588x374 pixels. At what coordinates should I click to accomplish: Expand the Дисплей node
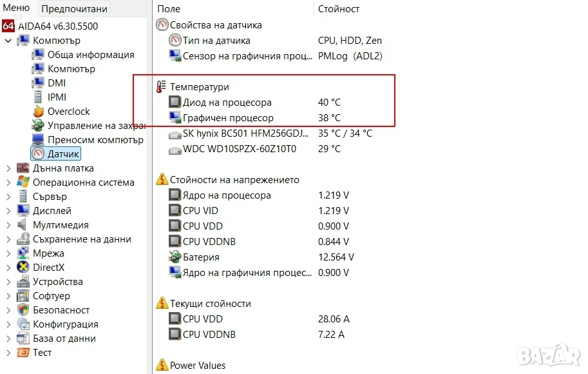pyautogui.click(x=8, y=211)
